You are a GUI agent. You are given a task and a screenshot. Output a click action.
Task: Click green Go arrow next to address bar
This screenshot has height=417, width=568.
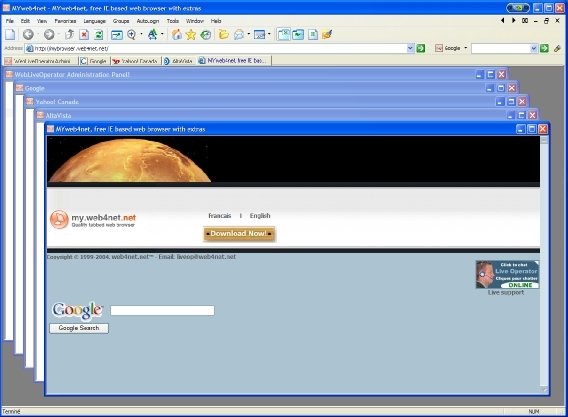pyautogui.click(x=421, y=48)
